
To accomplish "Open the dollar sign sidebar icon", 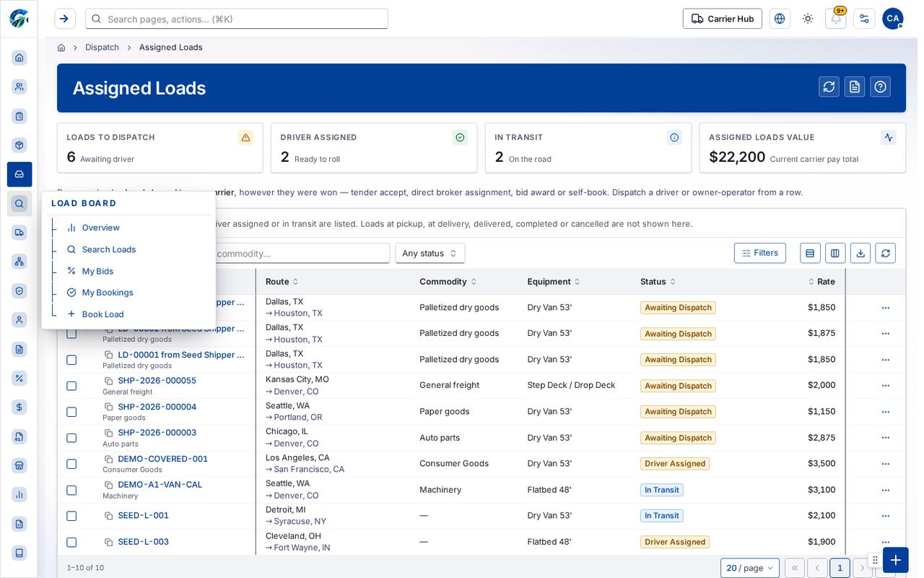I will (19, 407).
